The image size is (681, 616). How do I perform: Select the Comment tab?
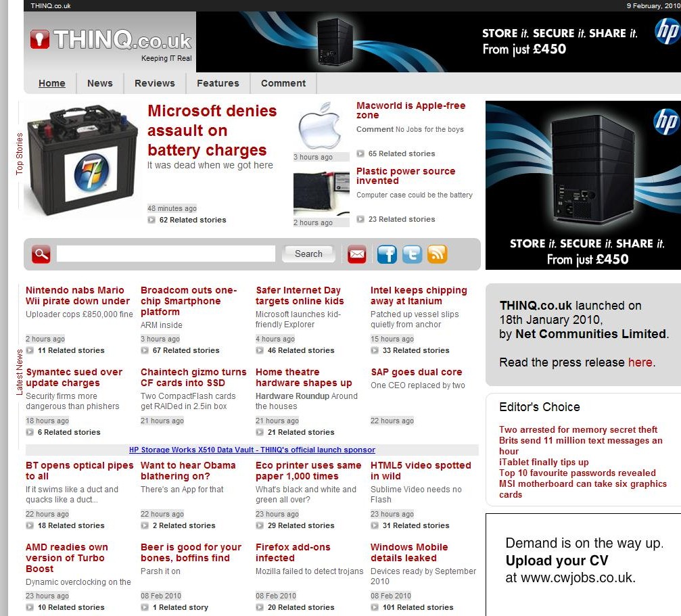(x=283, y=83)
